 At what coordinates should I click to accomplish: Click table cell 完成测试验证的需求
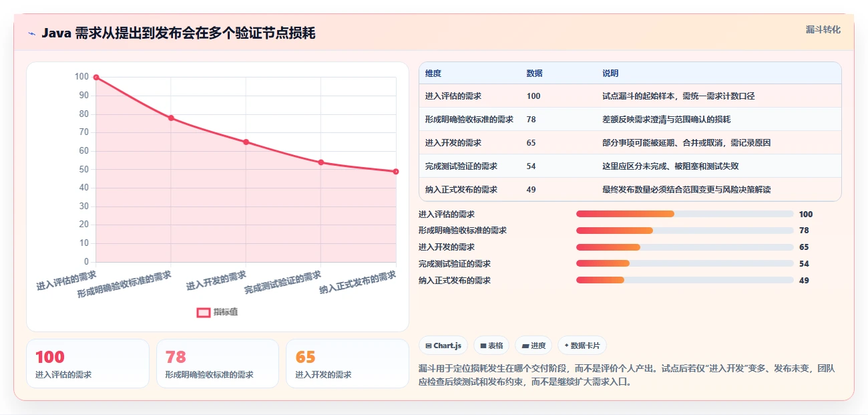click(x=461, y=166)
